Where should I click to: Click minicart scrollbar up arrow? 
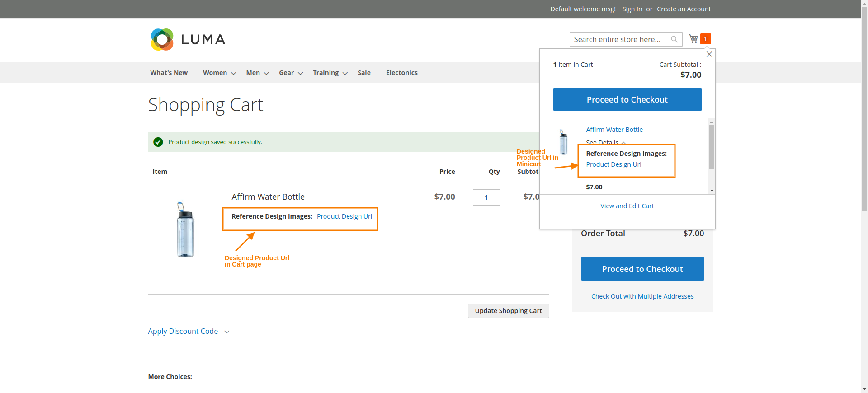[712, 122]
